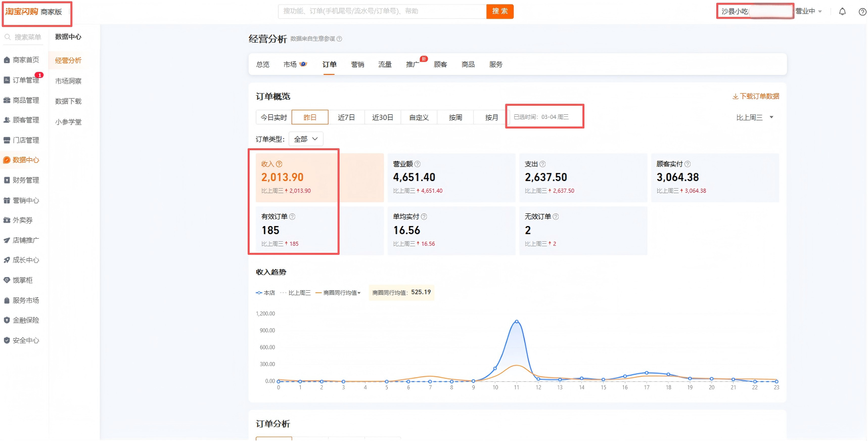Click help icon beside 无效订单
The image size is (868, 441).
pyautogui.click(x=556, y=216)
